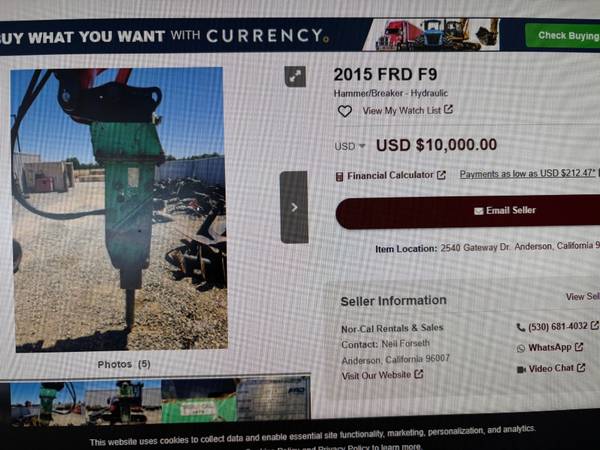Select third thumbnail green label closeup
Viewport: 600px width, 450px height.
199,400
